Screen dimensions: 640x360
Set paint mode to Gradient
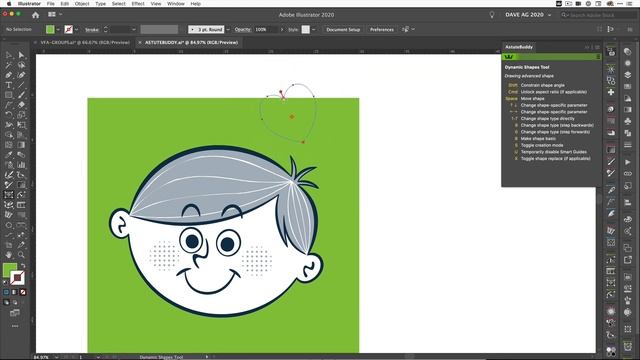tap(14, 292)
